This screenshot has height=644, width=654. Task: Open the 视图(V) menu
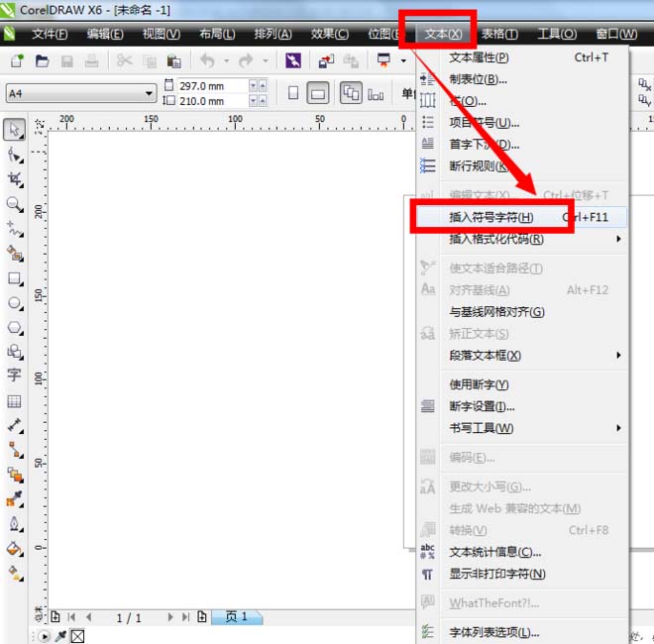(162, 34)
